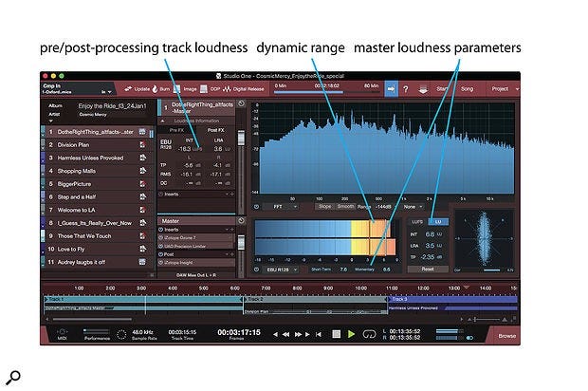Click the DDP export icon
Image resolution: width=588 pixels, height=391 pixels.
point(203,89)
